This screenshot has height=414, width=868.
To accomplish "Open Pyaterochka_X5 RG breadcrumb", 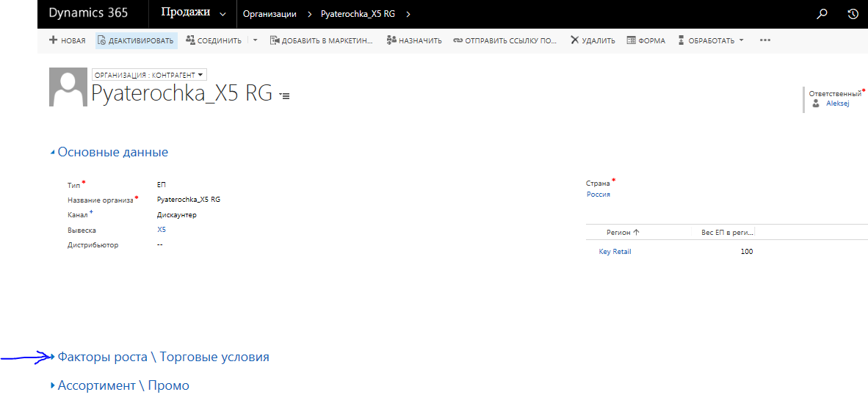I will click(358, 15).
